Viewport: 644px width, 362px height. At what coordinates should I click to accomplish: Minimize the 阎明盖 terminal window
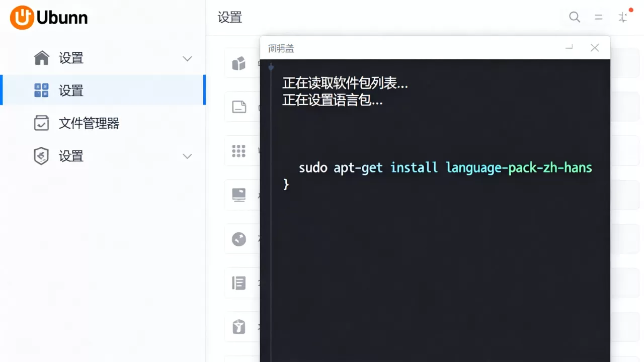[x=569, y=47]
